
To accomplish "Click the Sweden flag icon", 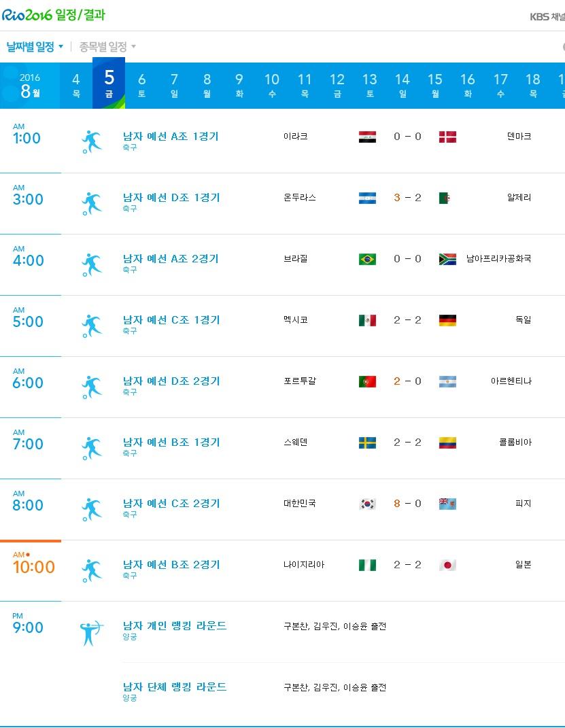I will click(367, 443).
